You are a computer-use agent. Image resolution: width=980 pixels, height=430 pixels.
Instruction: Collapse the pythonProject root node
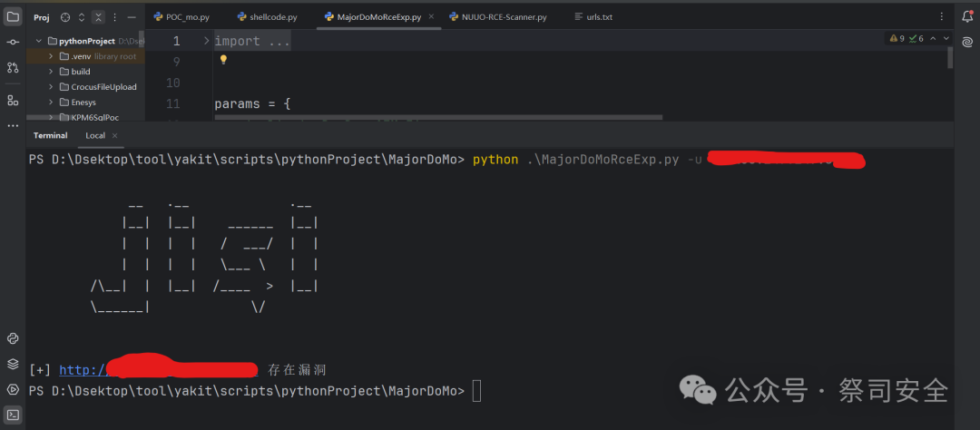(39, 41)
